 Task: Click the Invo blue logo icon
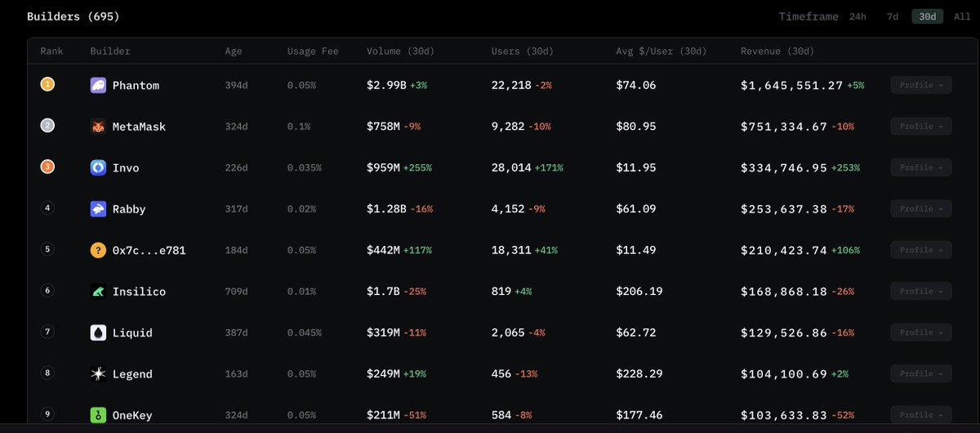pyautogui.click(x=98, y=167)
